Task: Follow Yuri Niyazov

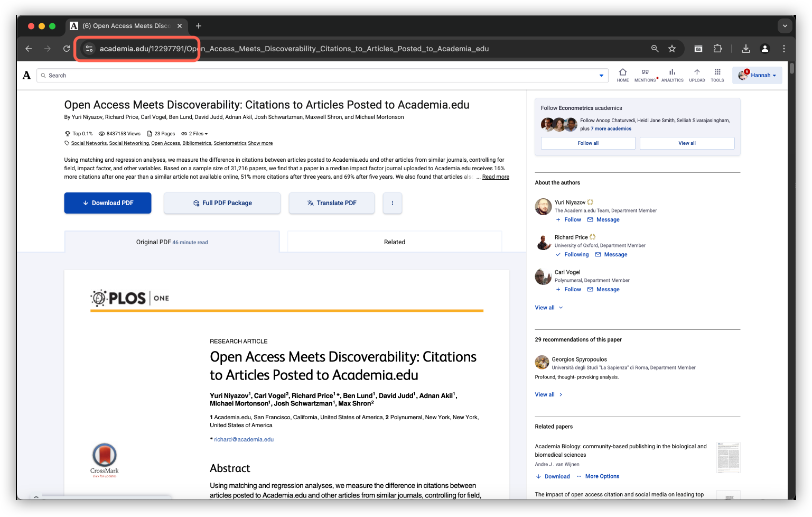Action: [x=568, y=220]
